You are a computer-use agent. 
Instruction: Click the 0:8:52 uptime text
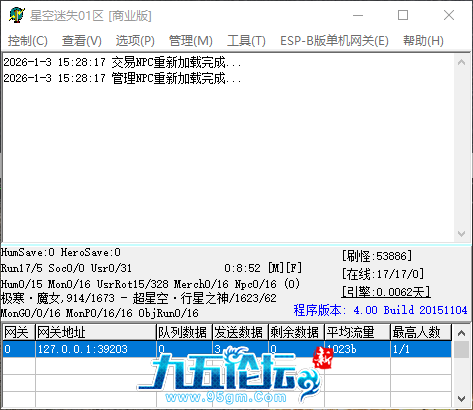(242, 268)
